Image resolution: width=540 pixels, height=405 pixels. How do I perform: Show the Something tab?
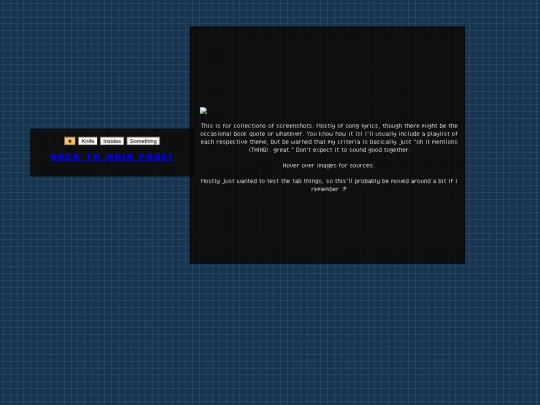143,141
